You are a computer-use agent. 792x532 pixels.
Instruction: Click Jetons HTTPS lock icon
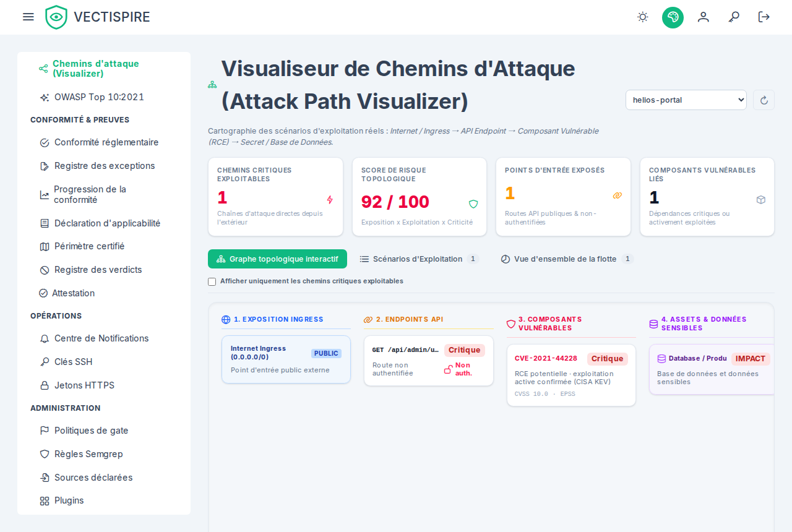45,385
